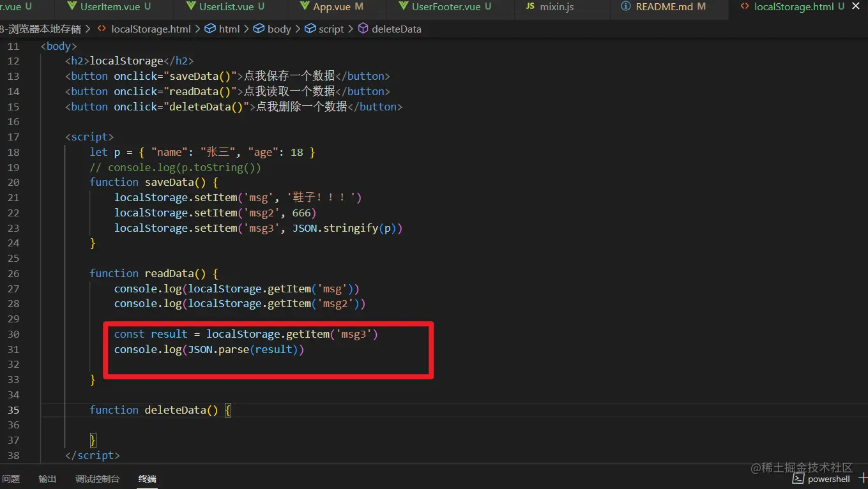Click function name readData on line 26
868x489 pixels.
(169, 273)
